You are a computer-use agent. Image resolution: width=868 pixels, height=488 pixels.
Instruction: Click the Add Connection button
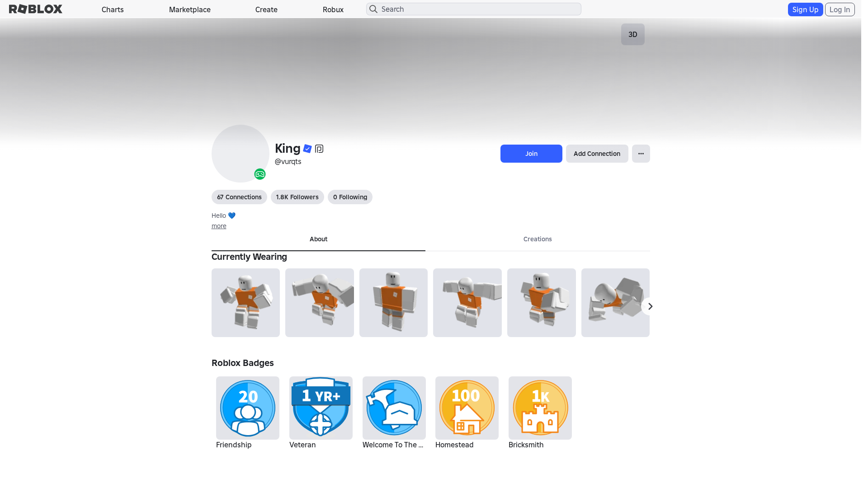click(597, 154)
